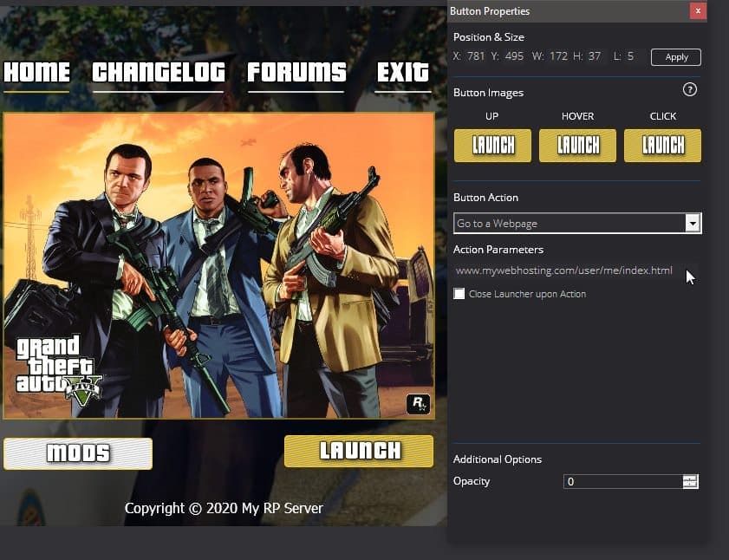Viewport: 729px width, 560px height.
Task: Select the UP state Launch button image
Action: [x=491, y=146]
